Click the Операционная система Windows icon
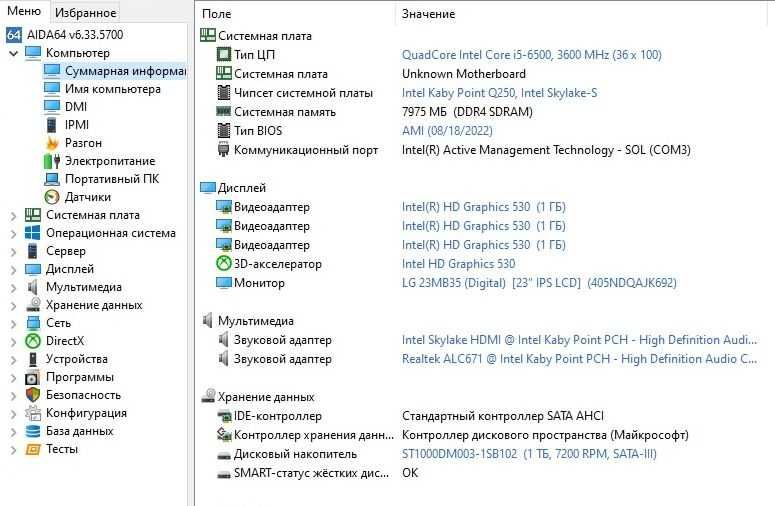 coord(33,233)
